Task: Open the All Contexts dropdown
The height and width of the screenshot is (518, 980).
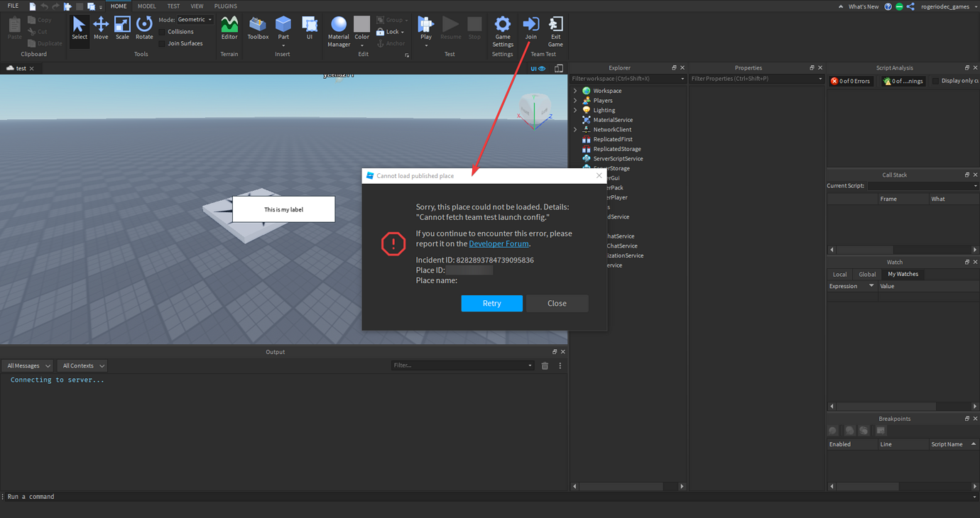Action: click(x=82, y=365)
